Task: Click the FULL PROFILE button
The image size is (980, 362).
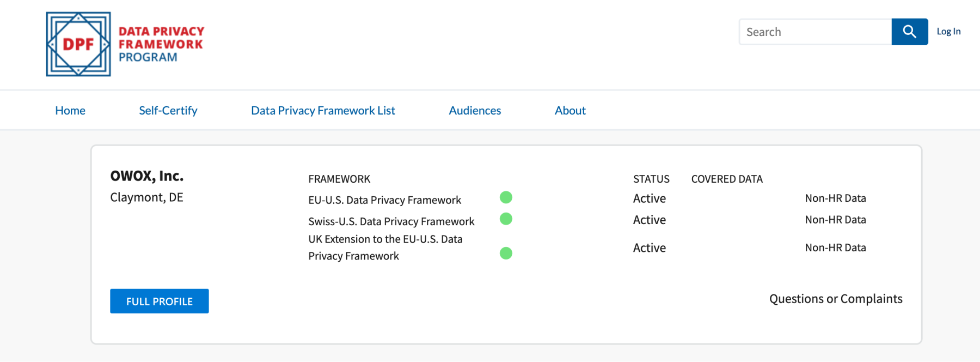Action: click(x=160, y=301)
